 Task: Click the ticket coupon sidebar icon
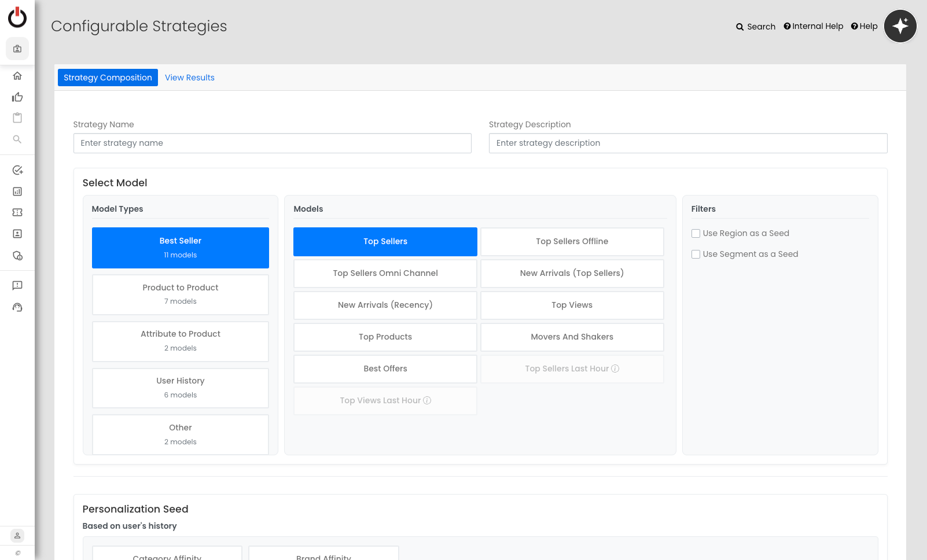pyautogui.click(x=17, y=212)
